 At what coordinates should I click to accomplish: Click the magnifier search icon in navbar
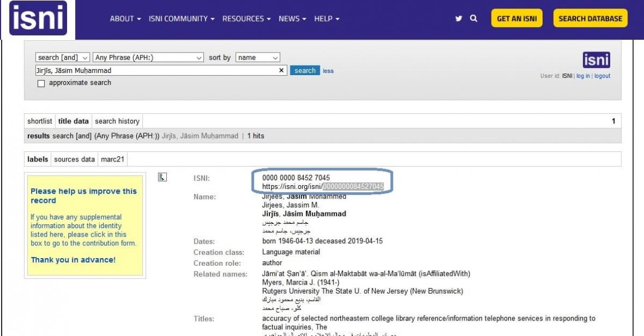point(473,18)
